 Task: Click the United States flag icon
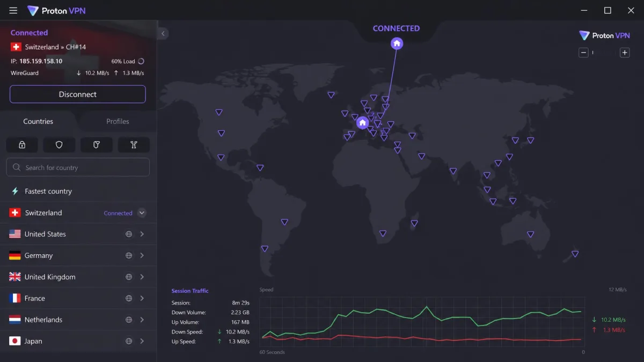[x=15, y=234]
